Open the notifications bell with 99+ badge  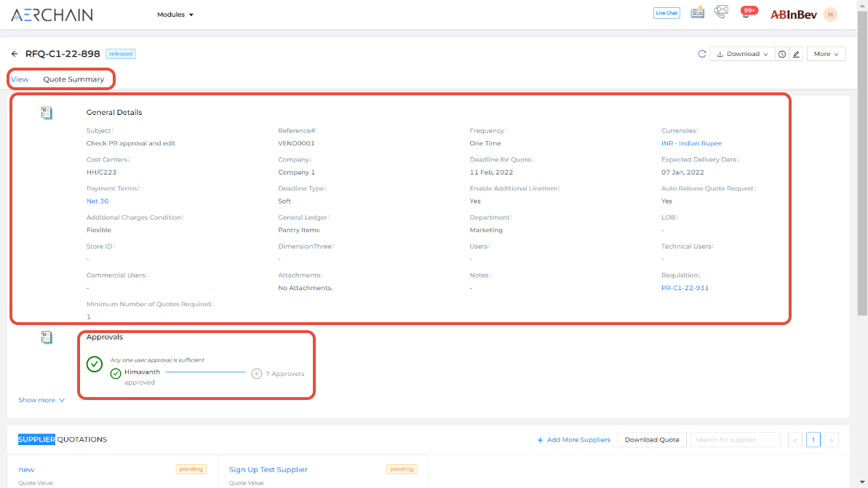746,13
